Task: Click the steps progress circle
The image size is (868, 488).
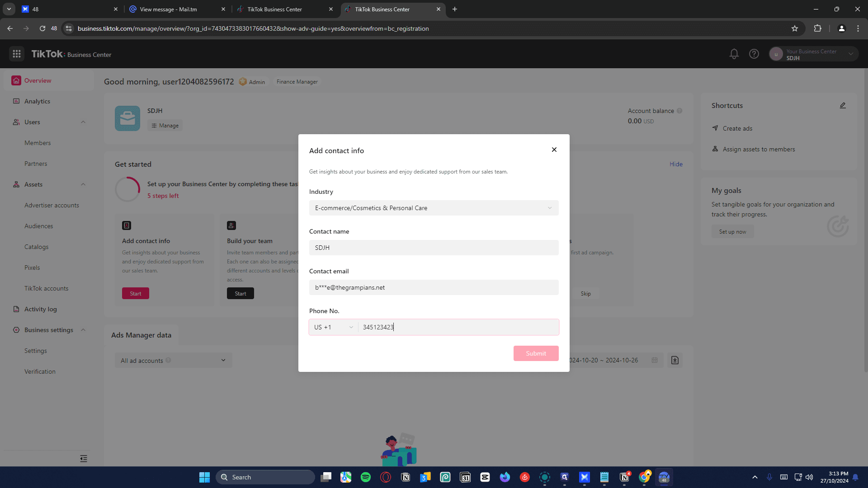Action: (127, 189)
